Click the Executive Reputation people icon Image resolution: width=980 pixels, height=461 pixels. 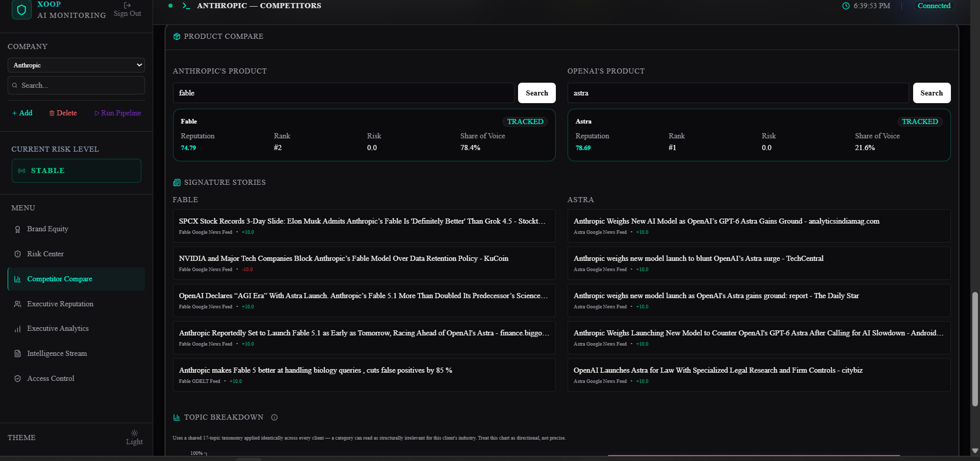17,304
